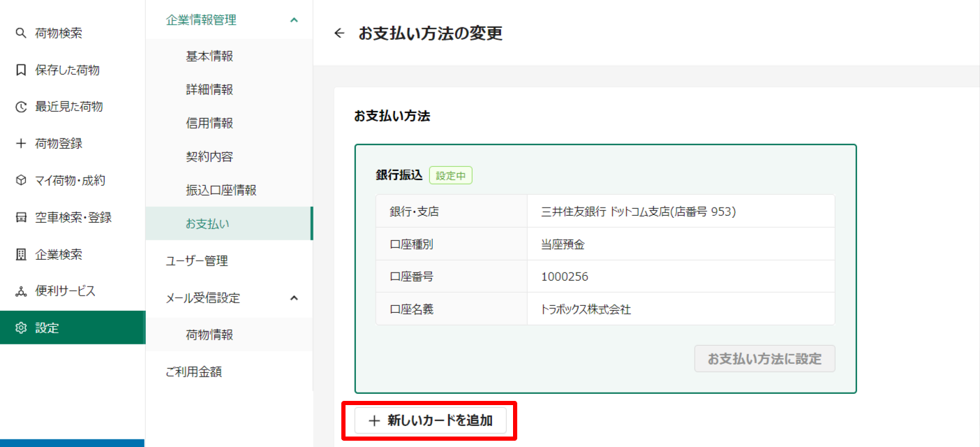Click the 新しいカードを追加 button

(430, 420)
